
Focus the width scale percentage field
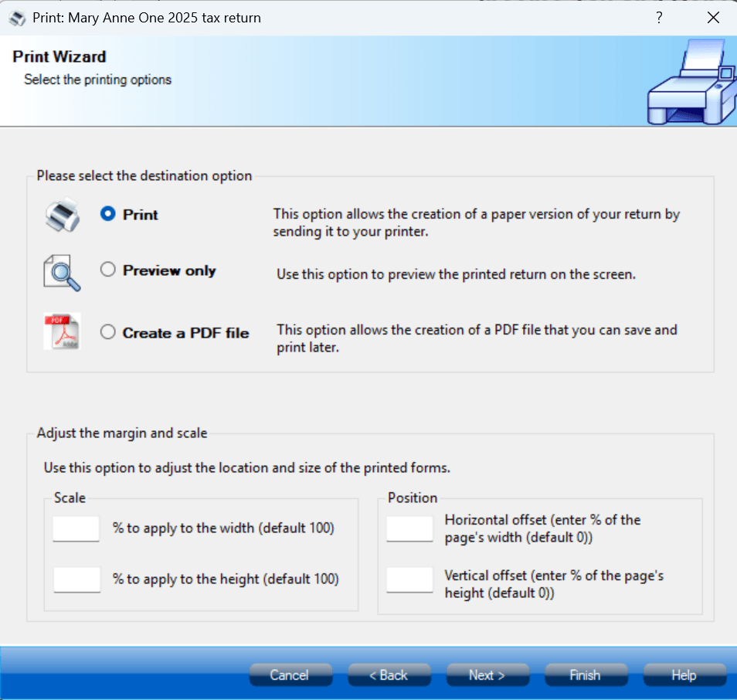[76, 529]
